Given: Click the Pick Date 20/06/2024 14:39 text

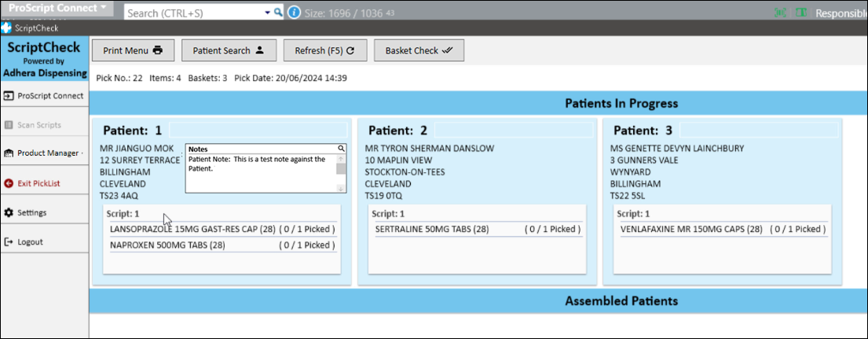Looking at the screenshot, I should click(291, 78).
